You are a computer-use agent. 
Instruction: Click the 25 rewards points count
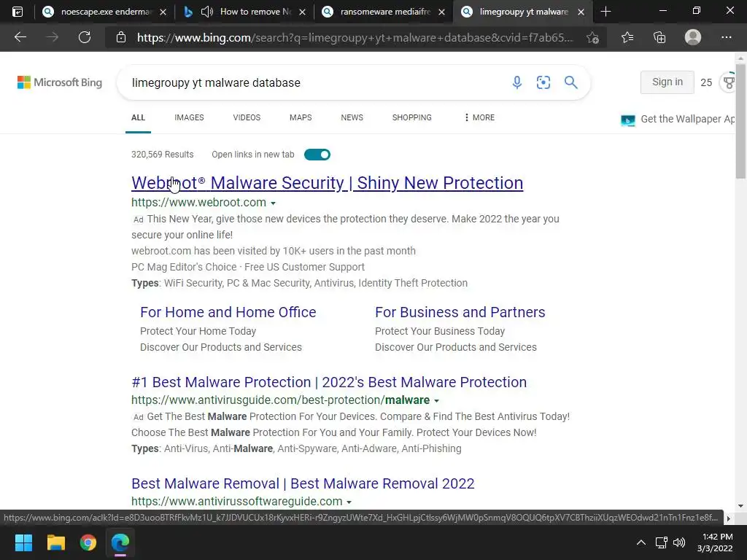pyautogui.click(x=706, y=82)
